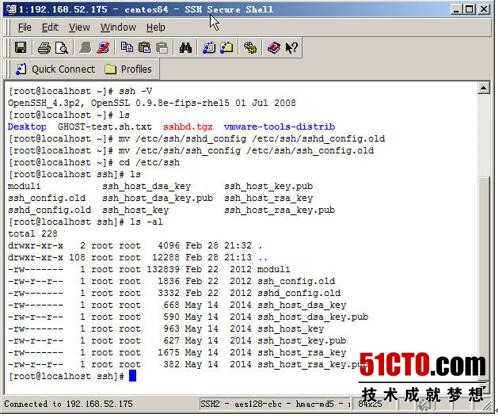The height and width of the screenshot is (416, 498).
Task: Click the 627 ssh_host_key.pub listing row
Action: pyautogui.click(x=177, y=341)
